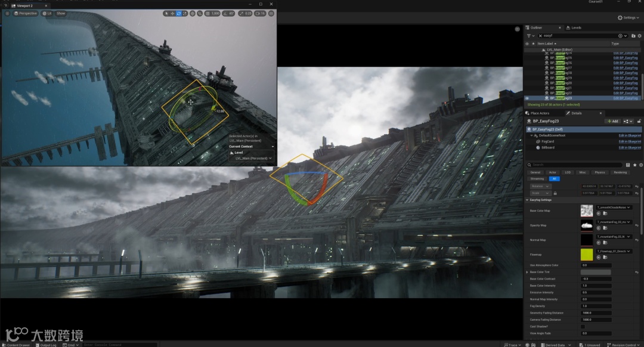Click the visibility eye column header
Image resolution: width=644 pixels, height=347 pixels.
pos(527,44)
